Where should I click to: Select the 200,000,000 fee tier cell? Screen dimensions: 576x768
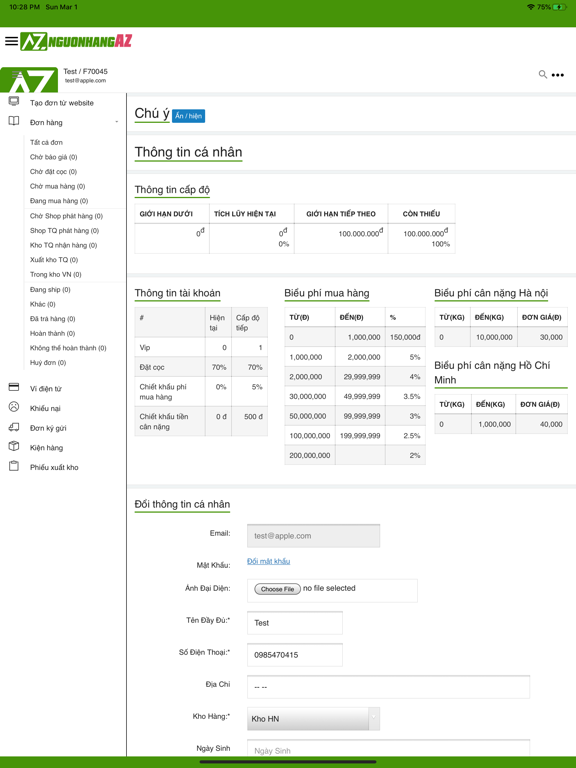click(310, 456)
